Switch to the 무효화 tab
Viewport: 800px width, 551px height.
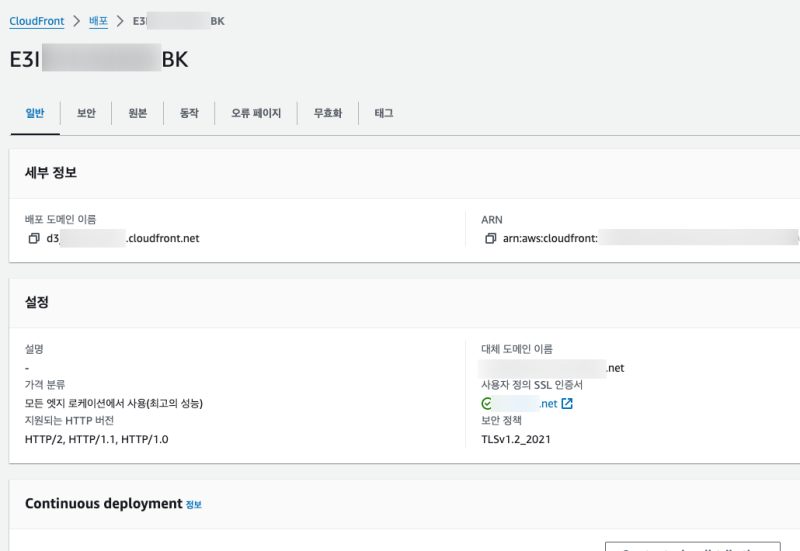point(328,113)
